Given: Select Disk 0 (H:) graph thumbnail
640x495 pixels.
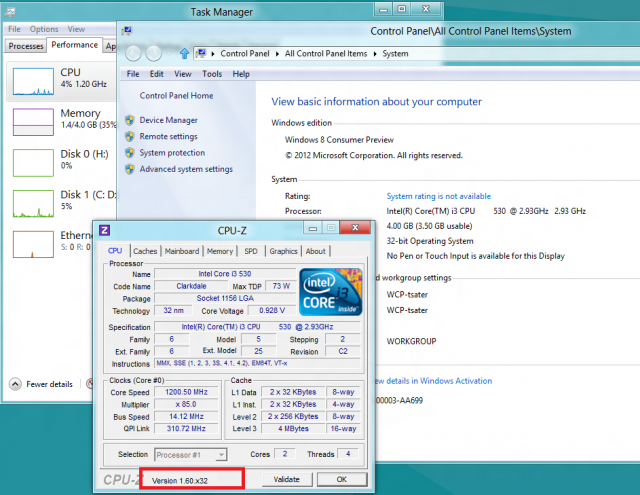Looking at the screenshot, I should tap(33, 163).
